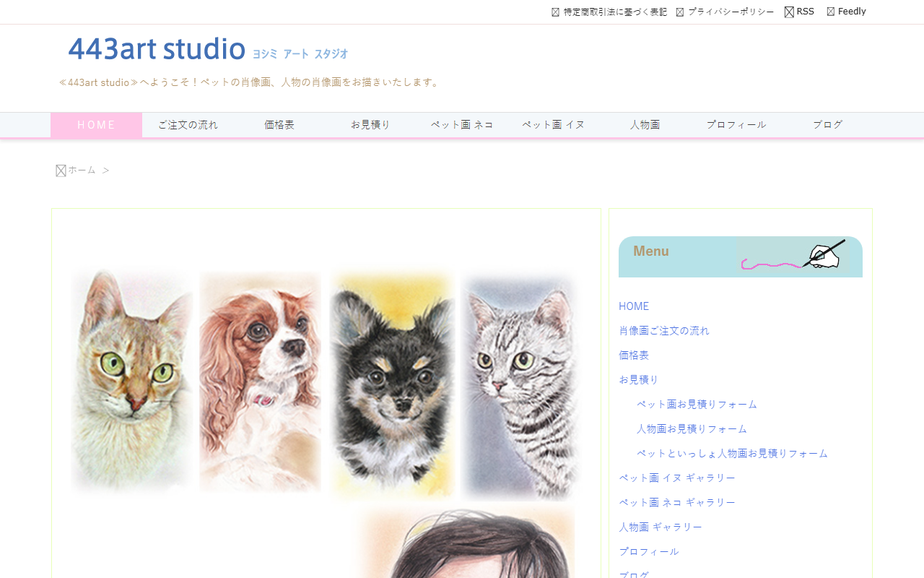Screen dimensions: 924x578
Task: Open 人物画お見積りフォーム sidebar link
Action: click(x=692, y=429)
